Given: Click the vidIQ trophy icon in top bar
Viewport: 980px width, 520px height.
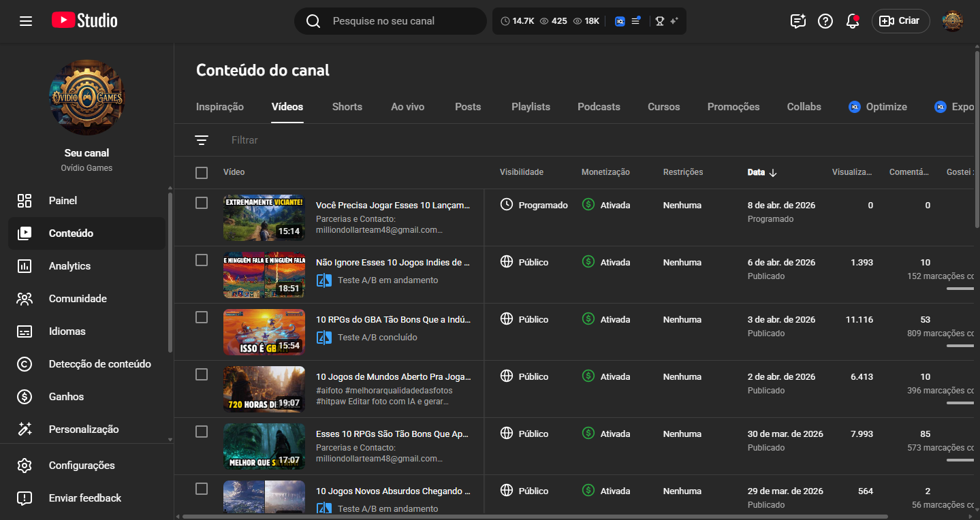Looking at the screenshot, I should coord(659,21).
